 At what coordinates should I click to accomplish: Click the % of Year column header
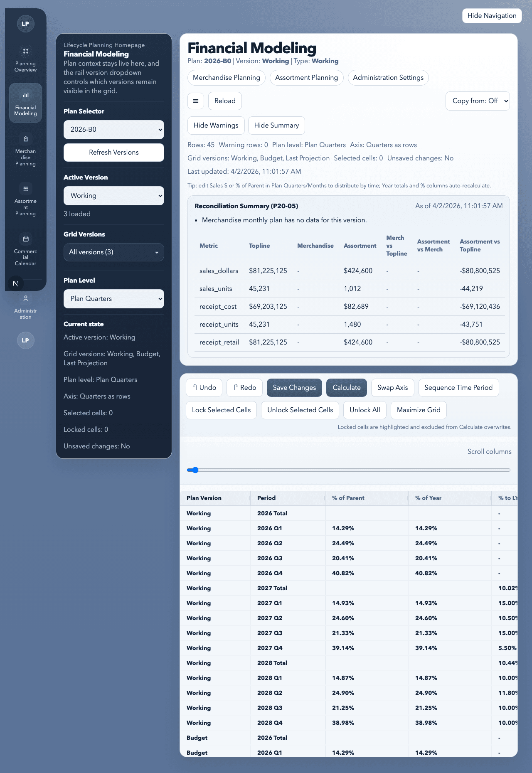coord(450,498)
